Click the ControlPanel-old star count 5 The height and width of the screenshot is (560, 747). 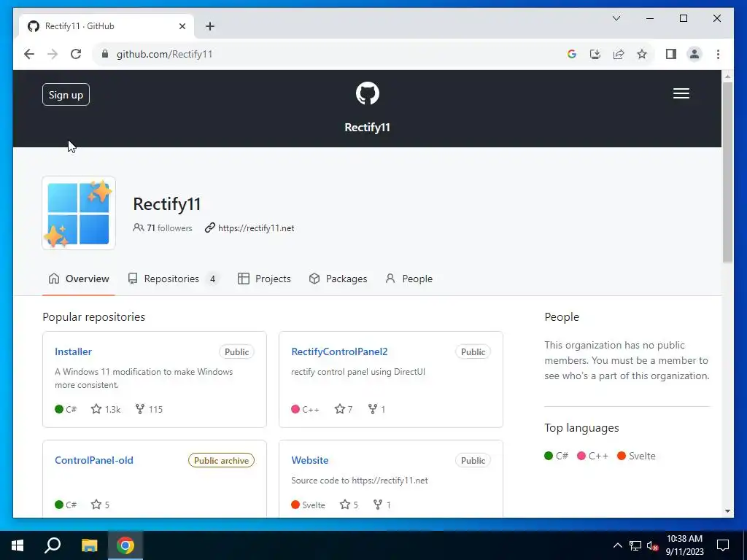(100, 505)
